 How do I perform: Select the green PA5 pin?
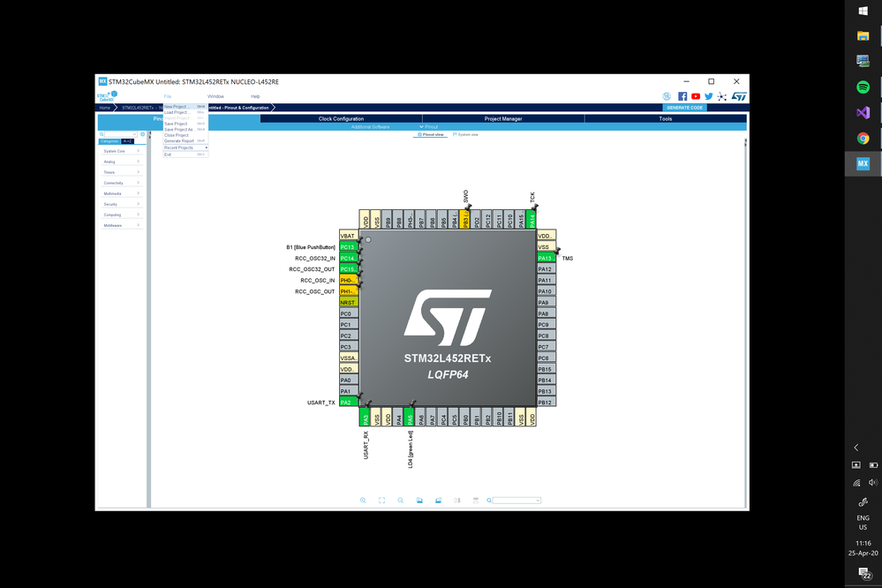410,417
